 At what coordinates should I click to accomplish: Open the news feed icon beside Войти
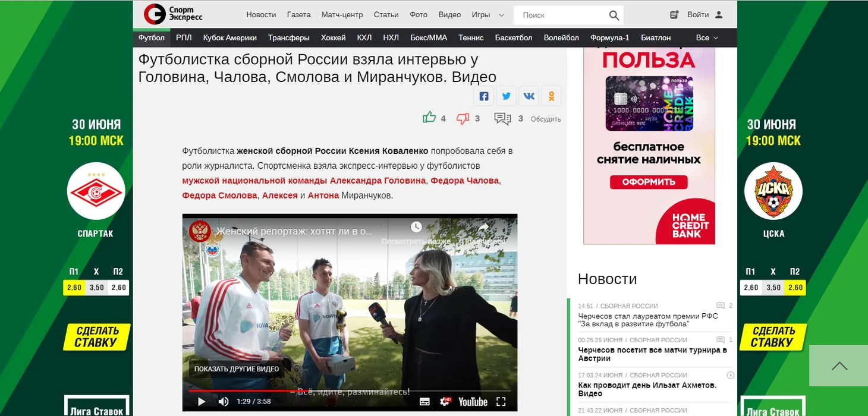[x=674, y=15]
